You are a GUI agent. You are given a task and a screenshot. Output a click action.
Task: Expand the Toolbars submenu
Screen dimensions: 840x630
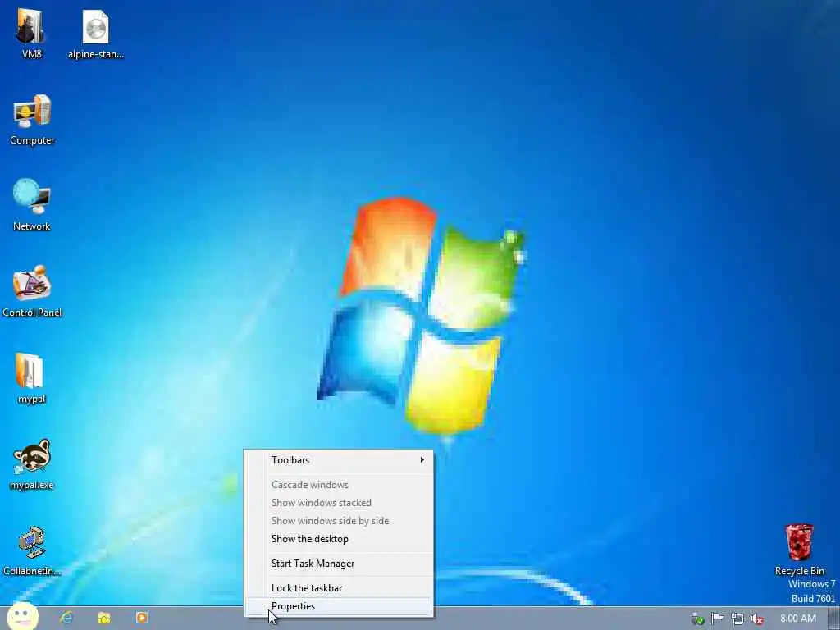pyautogui.click(x=338, y=460)
